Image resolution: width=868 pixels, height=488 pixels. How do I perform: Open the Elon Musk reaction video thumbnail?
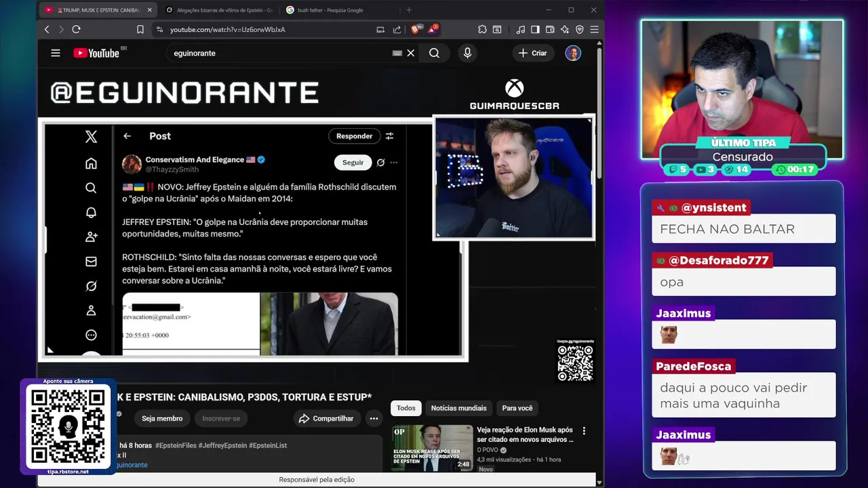coord(432,447)
